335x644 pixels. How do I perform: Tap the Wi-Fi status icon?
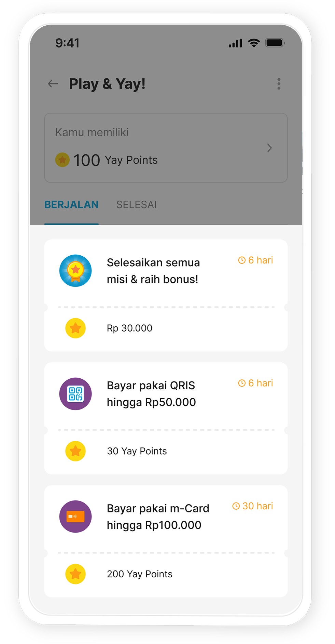point(254,43)
